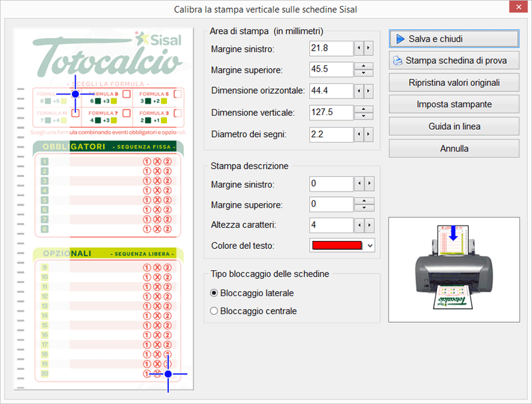Select Bloccaggio laterale radio option
The height and width of the screenshot is (404, 532).
214,293
